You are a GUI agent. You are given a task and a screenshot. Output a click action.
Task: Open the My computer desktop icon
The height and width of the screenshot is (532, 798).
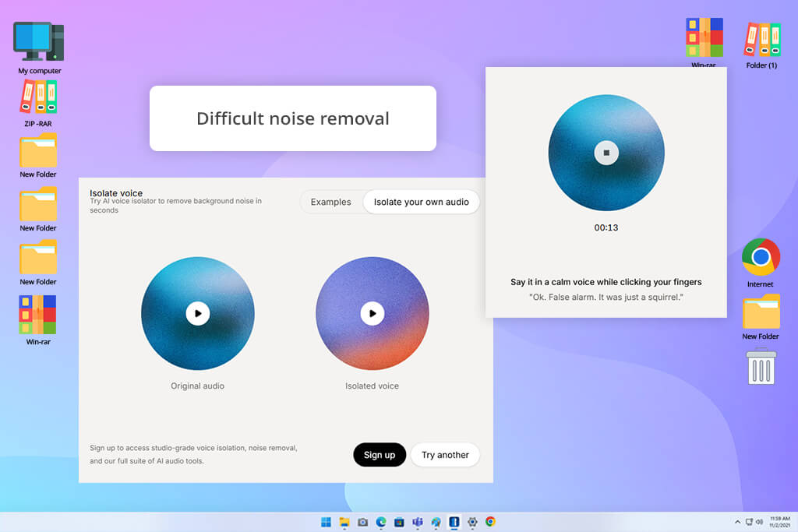point(39,48)
